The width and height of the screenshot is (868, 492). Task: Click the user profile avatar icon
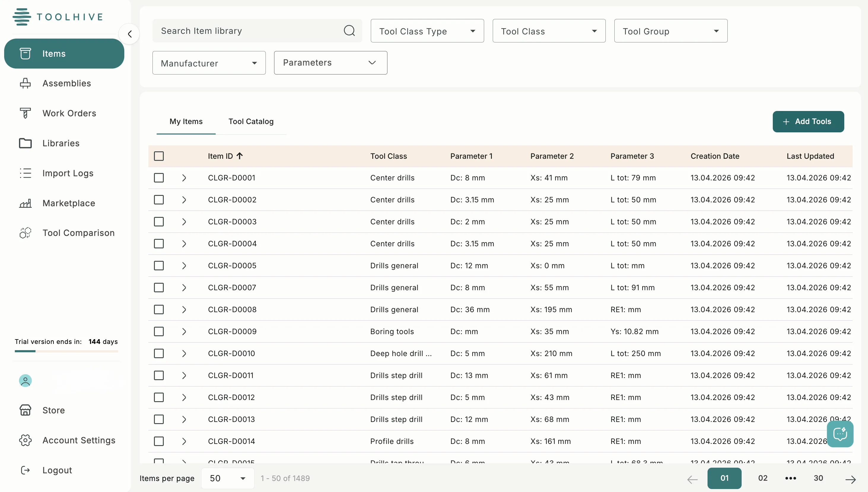point(25,380)
